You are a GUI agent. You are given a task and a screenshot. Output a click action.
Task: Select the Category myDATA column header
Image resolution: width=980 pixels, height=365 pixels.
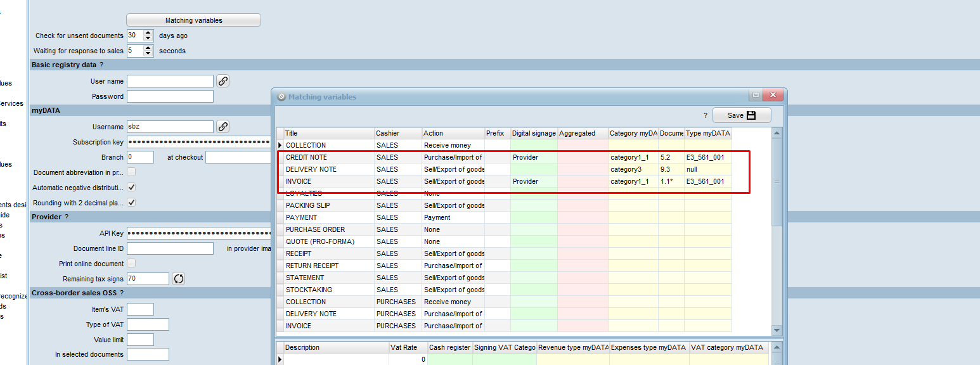point(633,133)
